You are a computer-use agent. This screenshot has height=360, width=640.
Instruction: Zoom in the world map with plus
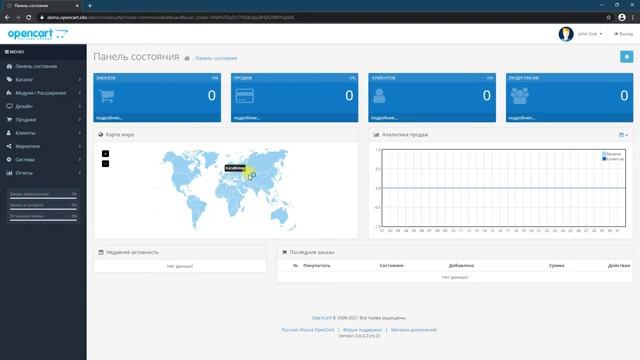point(105,153)
